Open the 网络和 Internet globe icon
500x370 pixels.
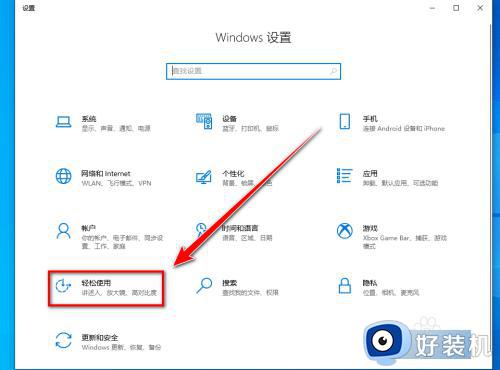pyautogui.click(x=63, y=176)
